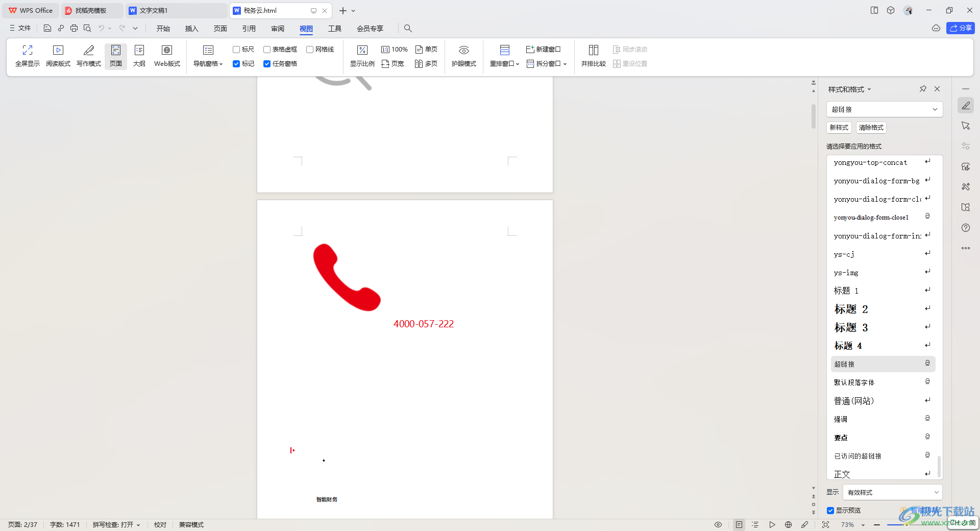The image size is (980, 531).
Task: Compare documents side by side
Action: coord(594,56)
